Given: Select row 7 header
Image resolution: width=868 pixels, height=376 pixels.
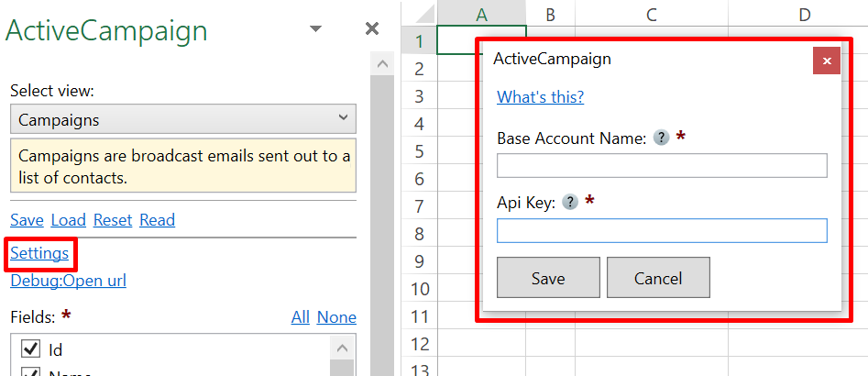Looking at the screenshot, I should pyautogui.click(x=419, y=206).
